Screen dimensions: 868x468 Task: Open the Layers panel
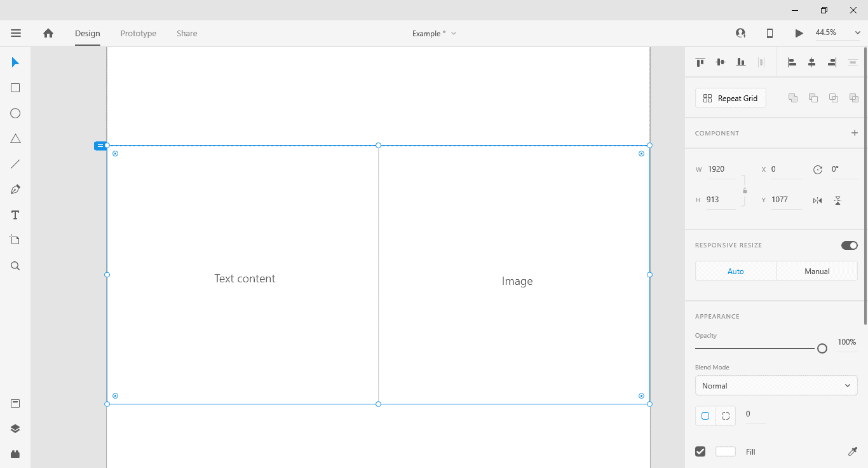(15, 429)
